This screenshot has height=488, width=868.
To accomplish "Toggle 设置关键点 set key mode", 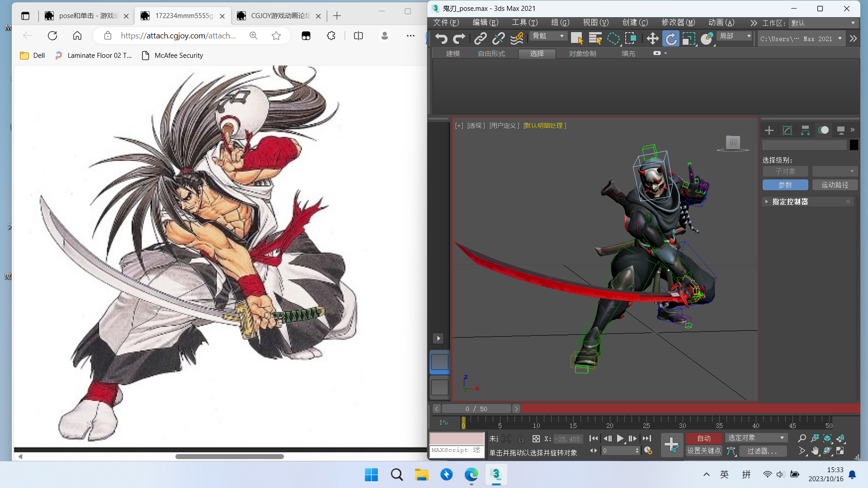I will pyautogui.click(x=703, y=451).
